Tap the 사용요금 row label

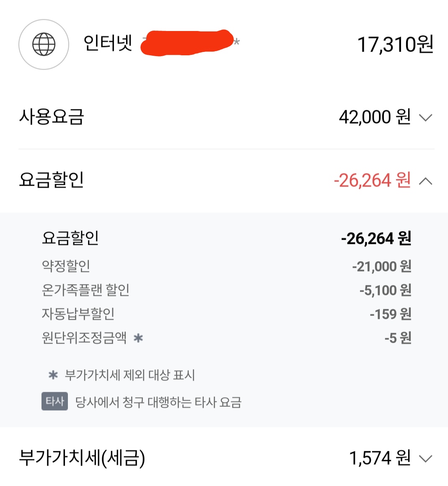(52, 117)
